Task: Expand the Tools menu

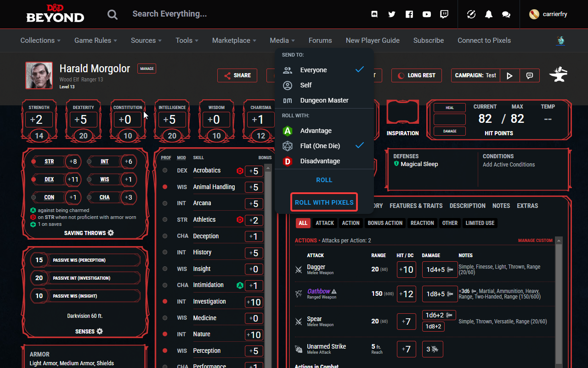Action: click(187, 40)
